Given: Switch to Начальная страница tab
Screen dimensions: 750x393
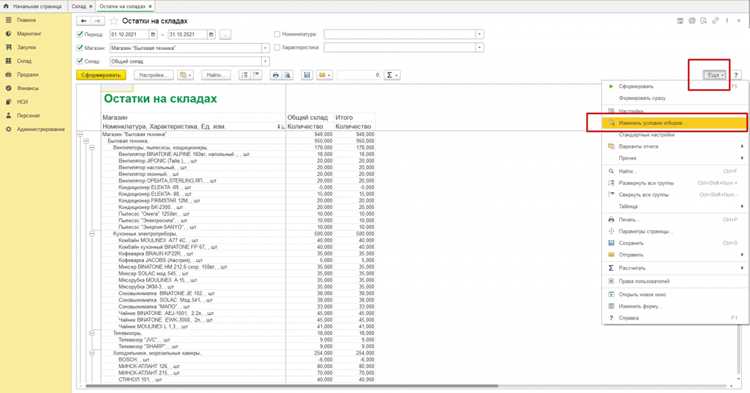Looking at the screenshot, I should click(x=33, y=6).
